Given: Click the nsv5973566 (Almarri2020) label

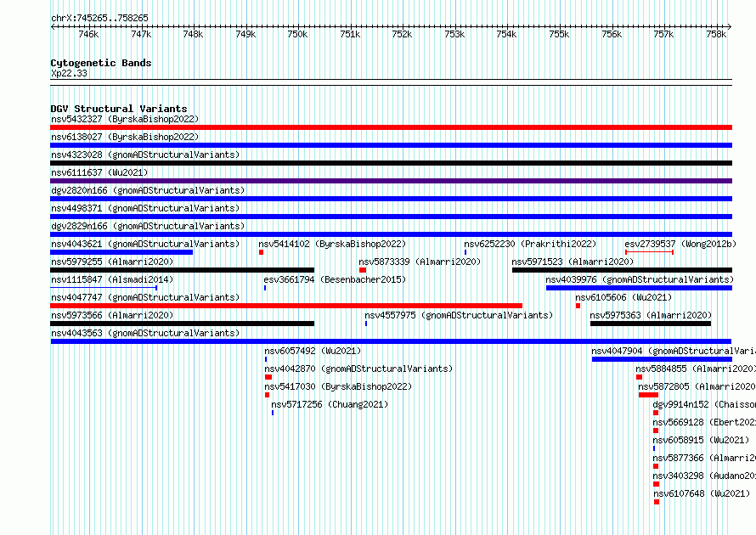Looking at the screenshot, I should (112, 315).
